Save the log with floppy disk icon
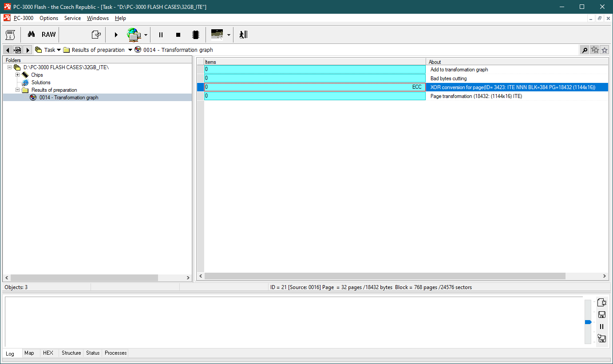The width and height of the screenshot is (613, 364). click(x=602, y=315)
